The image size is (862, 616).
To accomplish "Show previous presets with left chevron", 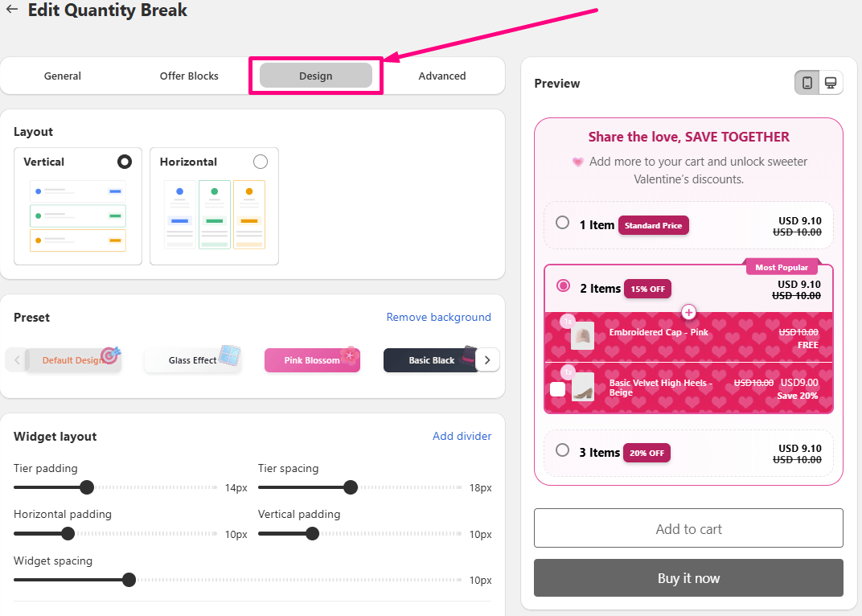I will (17, 360).
